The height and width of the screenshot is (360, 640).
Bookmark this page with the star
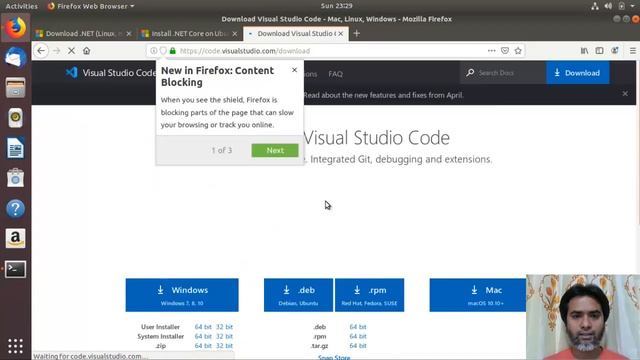pos(518,51)
